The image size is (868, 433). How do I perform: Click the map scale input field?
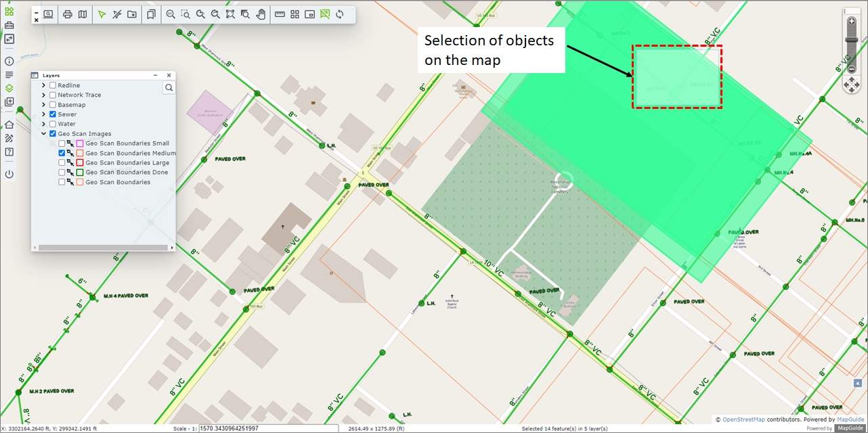click(x=267, y=429)
